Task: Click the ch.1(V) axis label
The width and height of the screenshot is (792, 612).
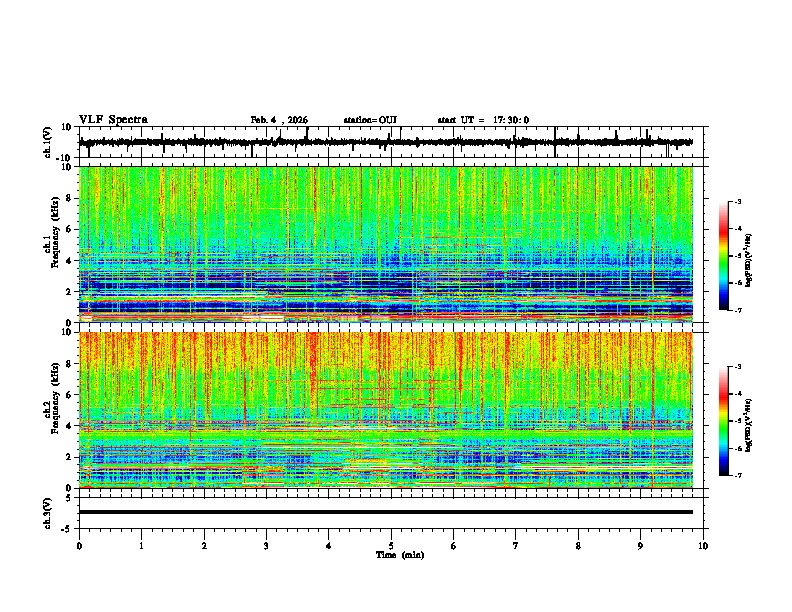Action: (48, 142)
